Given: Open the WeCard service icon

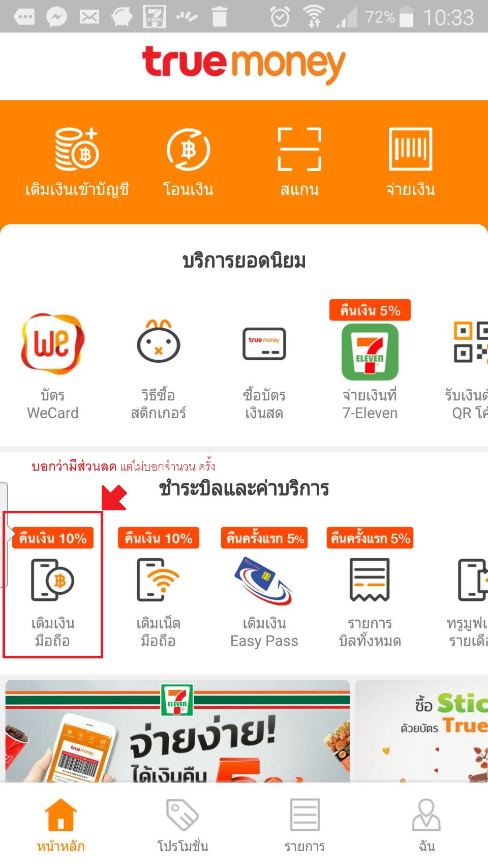Looking at the screenshot, I should tap(52, 343).
